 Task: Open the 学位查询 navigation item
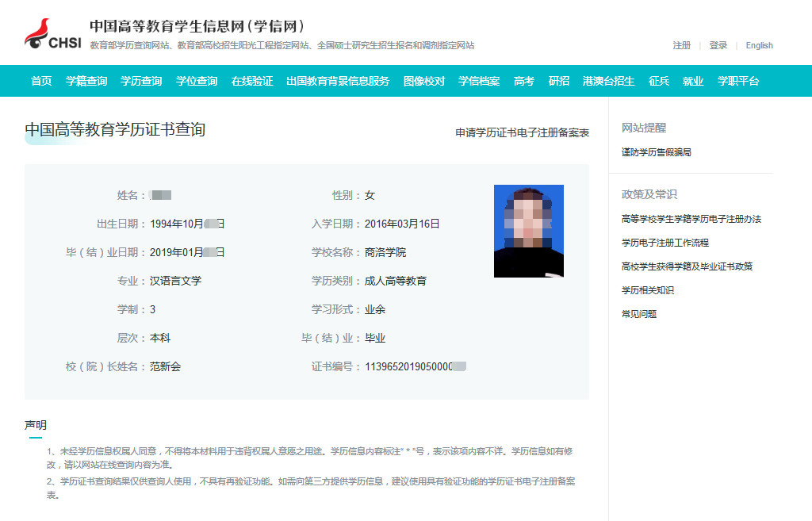click(x=197, y=81)
